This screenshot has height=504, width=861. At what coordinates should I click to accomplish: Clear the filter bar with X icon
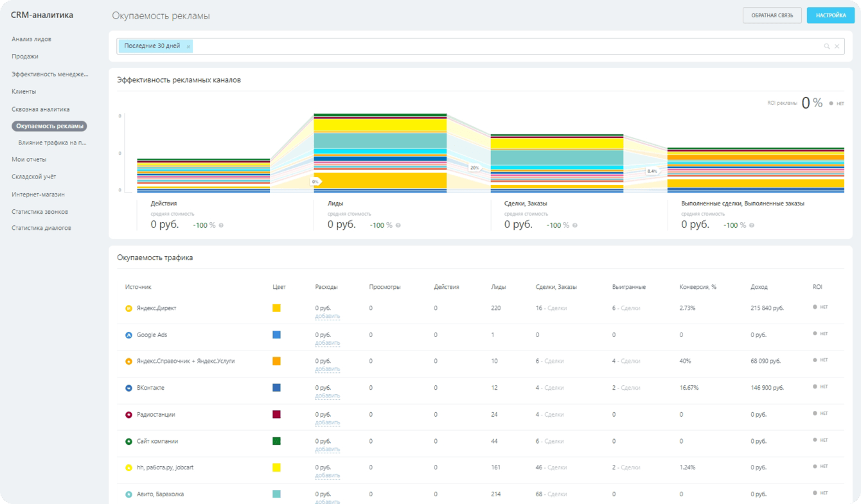[837, 46]
